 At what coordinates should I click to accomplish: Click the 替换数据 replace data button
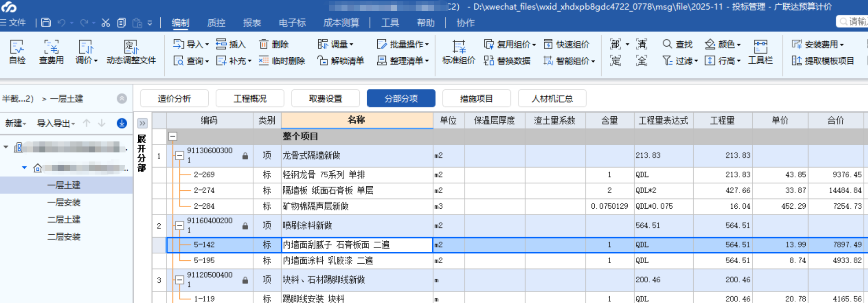[x=507, y=60]
